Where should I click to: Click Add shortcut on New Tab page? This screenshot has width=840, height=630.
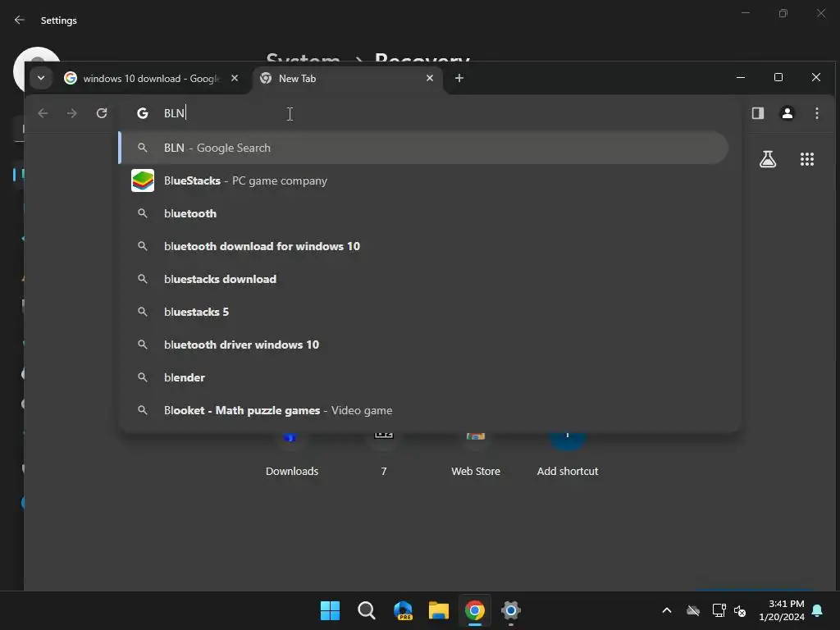tap(568, 454)
